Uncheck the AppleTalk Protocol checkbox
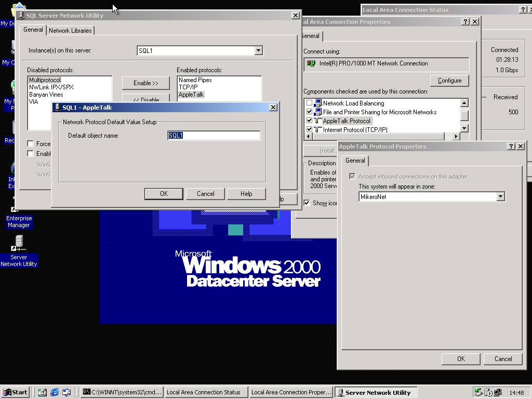 coord(309,121)
